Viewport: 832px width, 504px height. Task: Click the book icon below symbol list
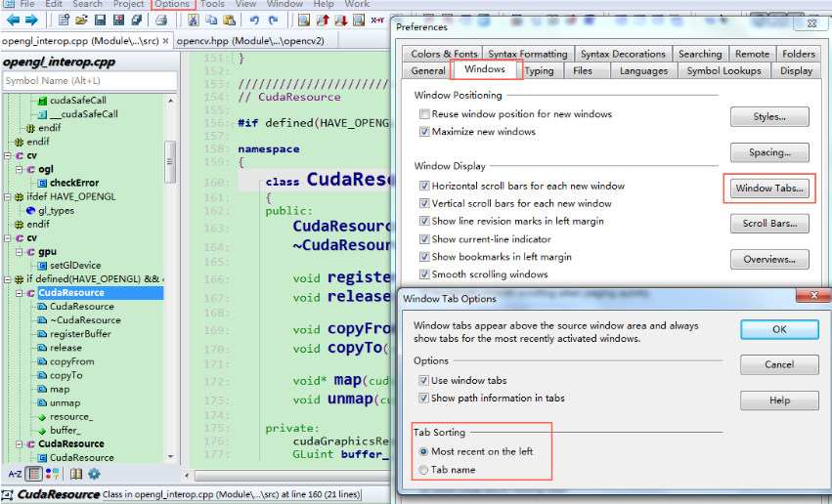coord(76,474)
